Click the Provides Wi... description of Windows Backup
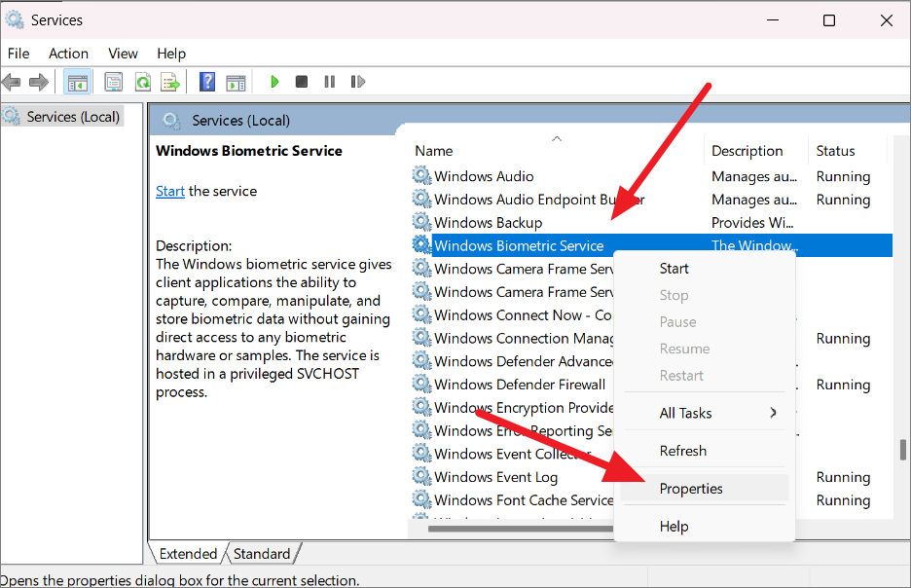Screen dimensions: 911x588 pos(751,223)
